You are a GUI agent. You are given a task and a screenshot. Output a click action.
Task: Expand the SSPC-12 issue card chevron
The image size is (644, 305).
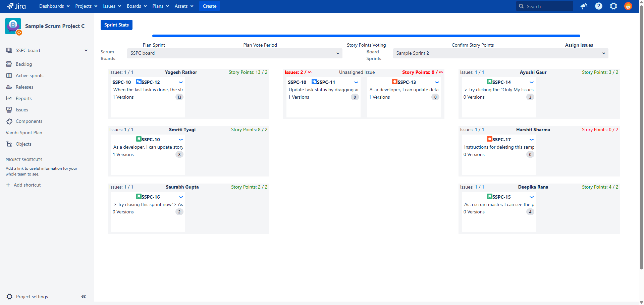181,82
